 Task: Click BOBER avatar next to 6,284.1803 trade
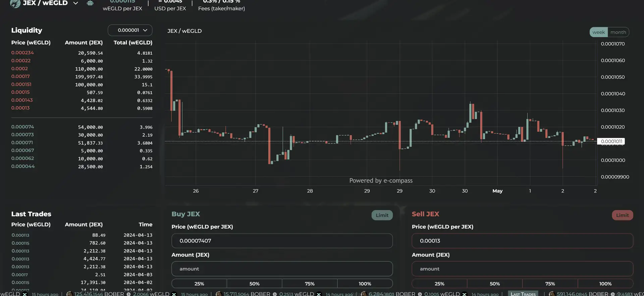(x=364, y=294)
